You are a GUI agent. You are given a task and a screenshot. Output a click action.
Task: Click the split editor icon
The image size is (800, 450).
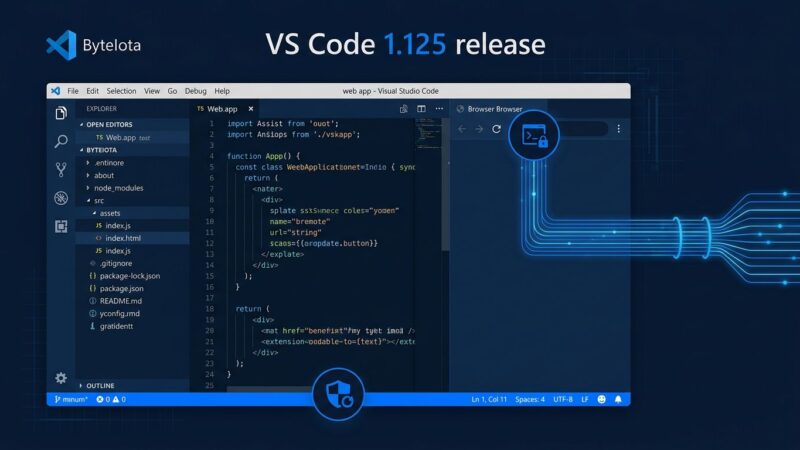pyautogui.click(x=421, y=109)
